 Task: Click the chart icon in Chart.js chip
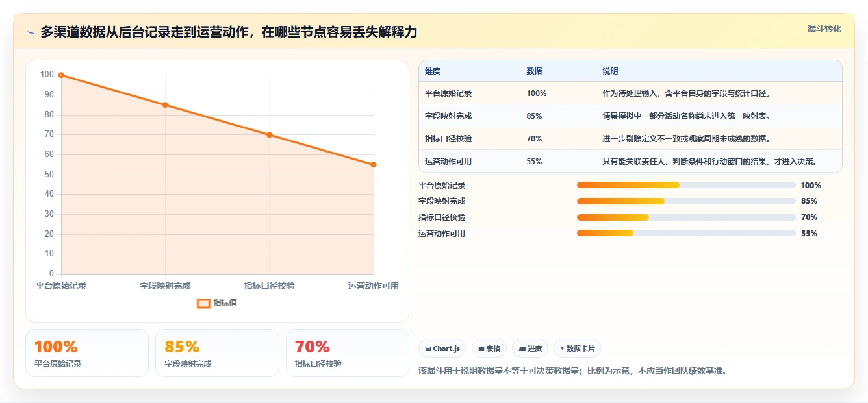428,349
